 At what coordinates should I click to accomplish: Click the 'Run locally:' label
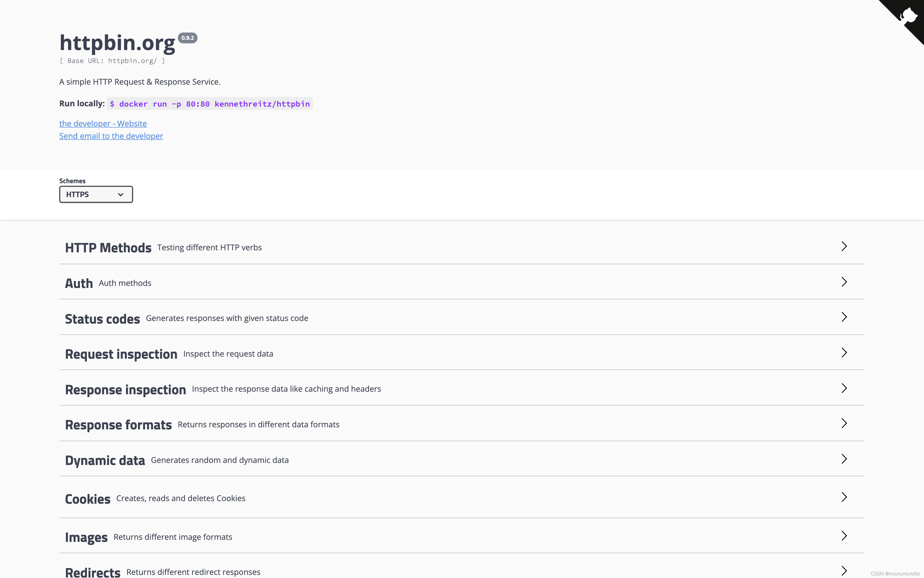82,103
